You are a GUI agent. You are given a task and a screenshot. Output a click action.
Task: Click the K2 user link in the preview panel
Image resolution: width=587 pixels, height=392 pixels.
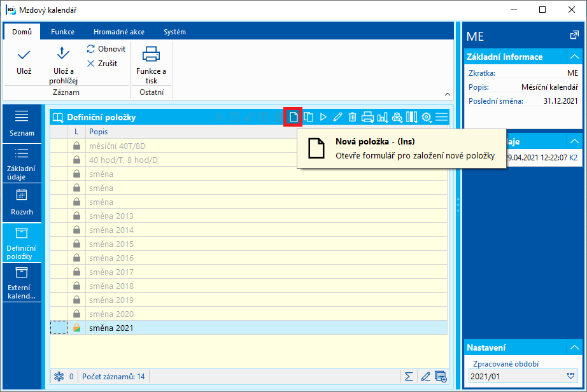pos(573,157)
